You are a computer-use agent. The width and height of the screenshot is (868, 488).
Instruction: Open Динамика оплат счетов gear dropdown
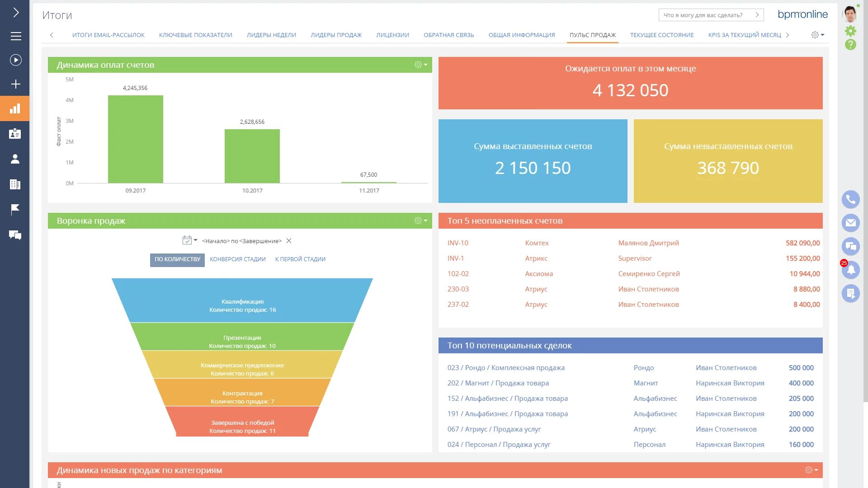[420, 65]
